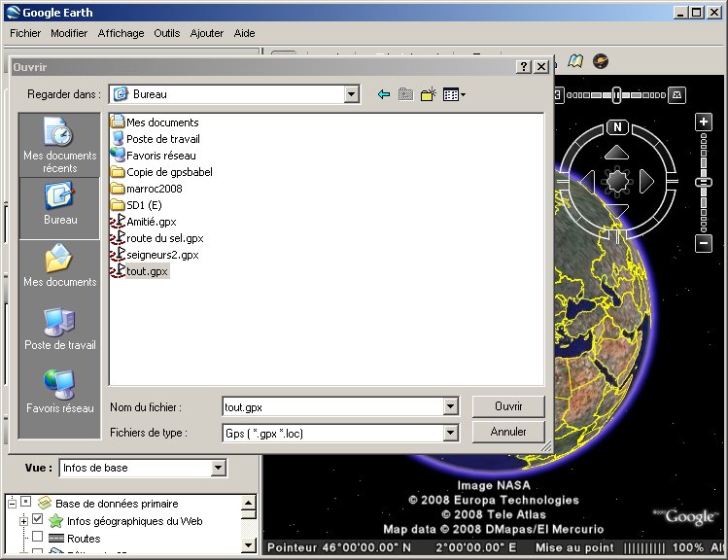Click the vertical zoom slider handle

click(x=704, y=182)
